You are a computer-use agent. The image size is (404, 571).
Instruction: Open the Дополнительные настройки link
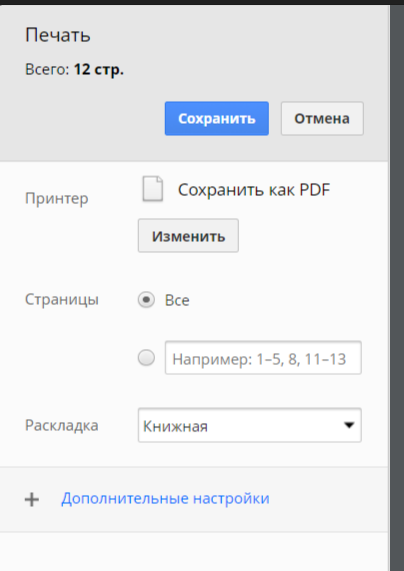tap(165, 498)
